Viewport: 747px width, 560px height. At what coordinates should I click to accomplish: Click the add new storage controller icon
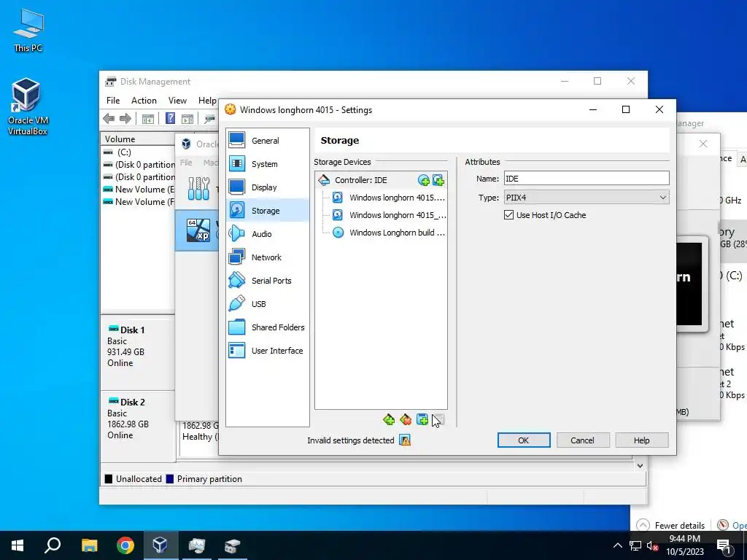(x=389, y=419)
